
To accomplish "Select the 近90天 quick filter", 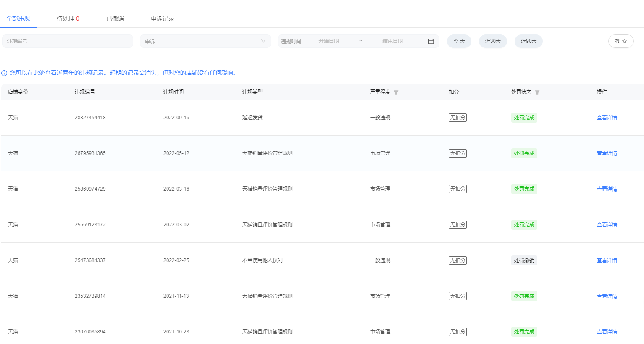I will click(x=528, y=41).
